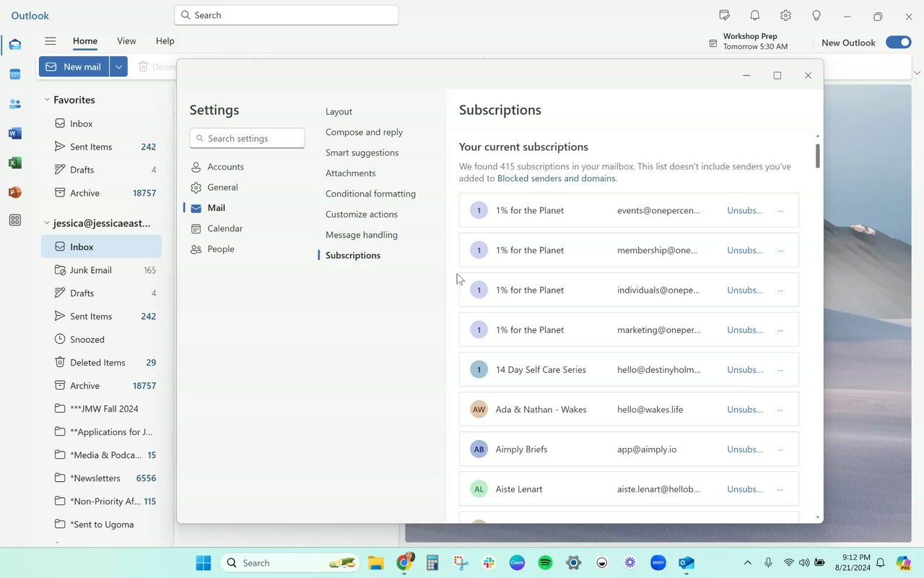924x578 pixels.
Task: Open Zoom from the taskbar
Action: pos(658,563)
